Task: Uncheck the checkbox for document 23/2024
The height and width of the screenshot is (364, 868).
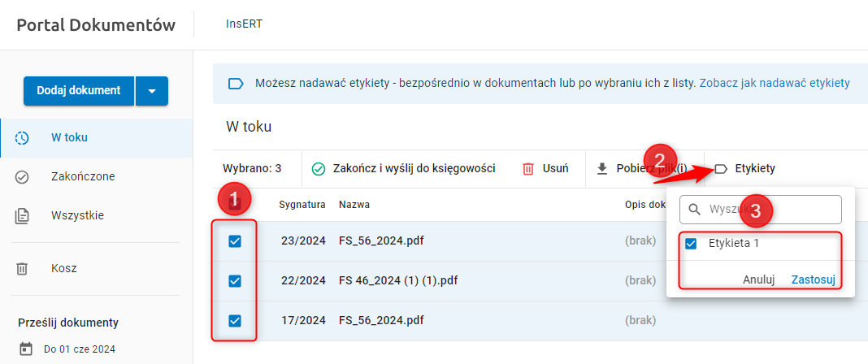Action: point(235,241)
